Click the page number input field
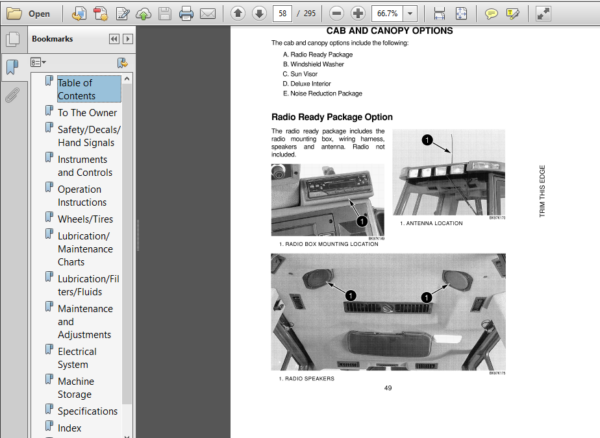Image resolution: width=600 pixels, height=438 pixels. click(x=282, y=14)
